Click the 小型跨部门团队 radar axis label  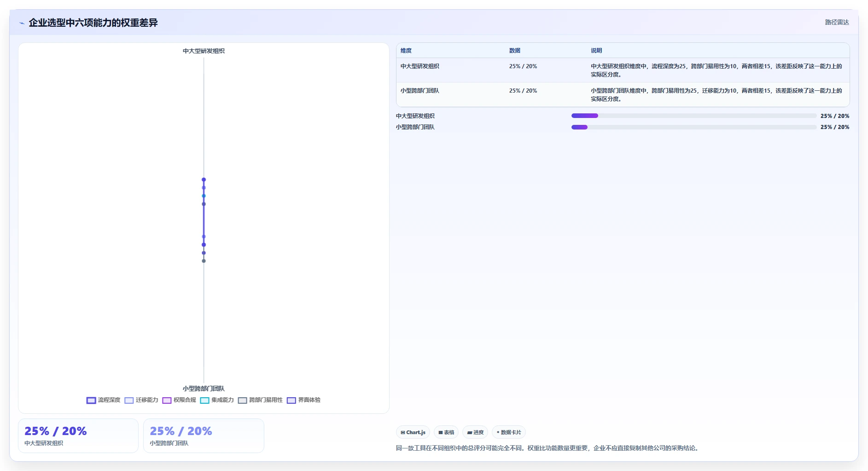click(204, 389)
